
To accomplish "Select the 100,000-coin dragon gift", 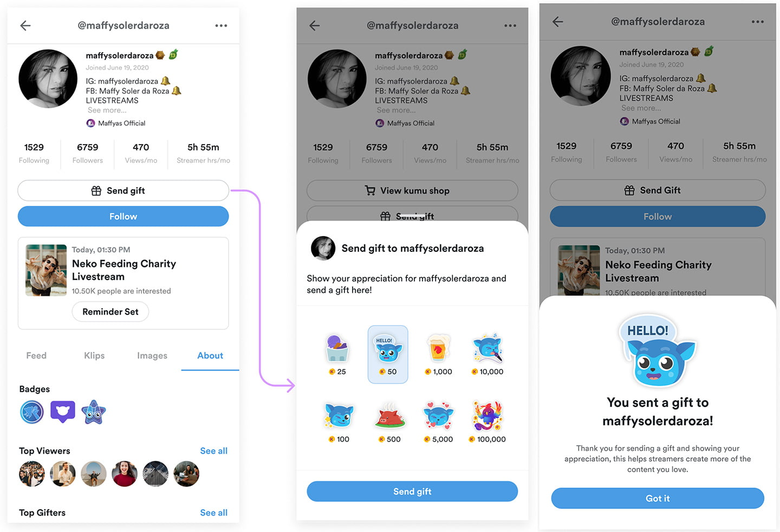I will coord(487,422).
